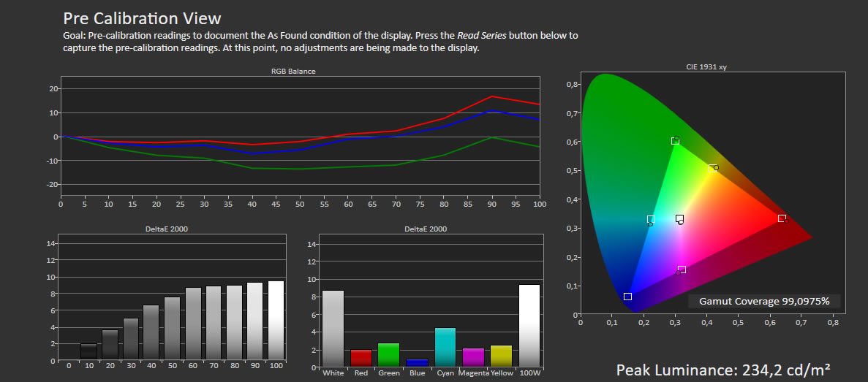Click the white point target square on CIE diagram
The height and width of the screenshot is (382, 868).
(680, 219)
